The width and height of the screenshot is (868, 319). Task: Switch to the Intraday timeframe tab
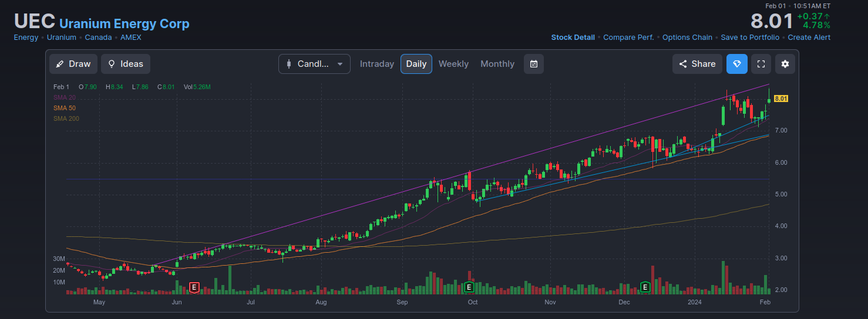coord(377,64)
